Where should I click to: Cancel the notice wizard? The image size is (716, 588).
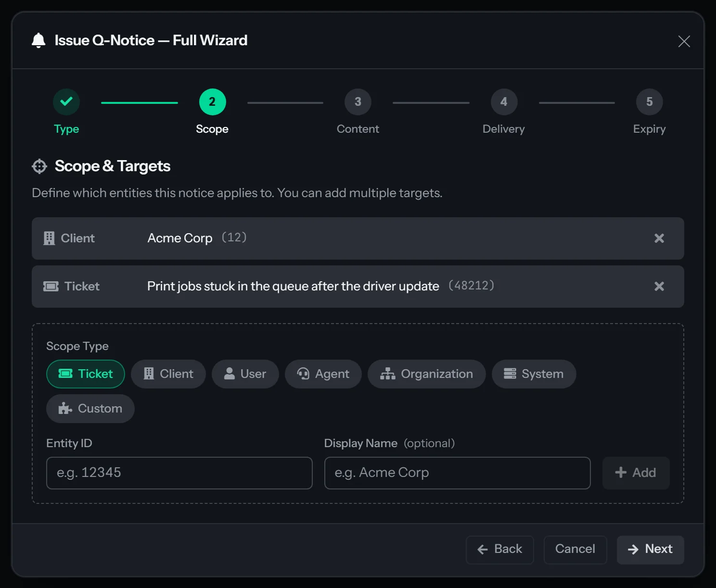tap(575, 550)
